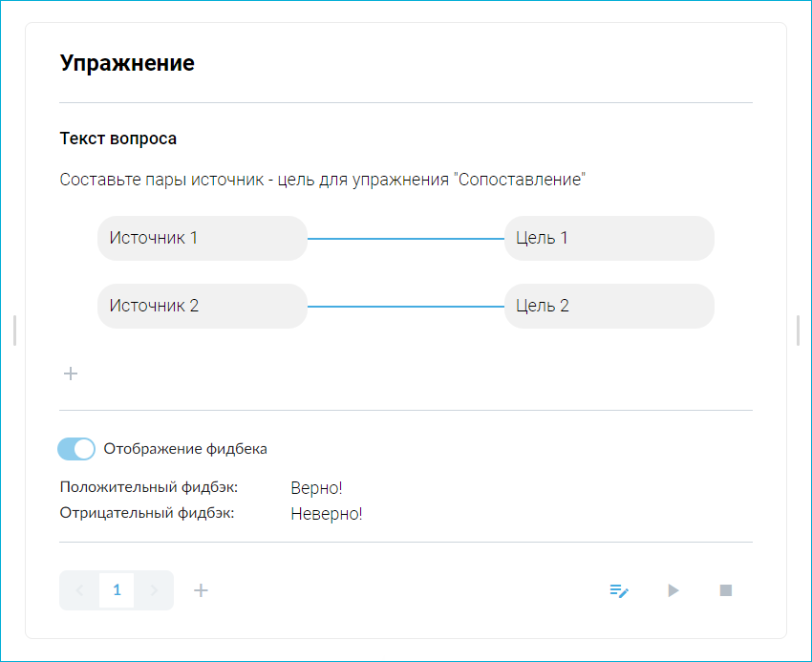
Task: Add a new source-target pair with plus icon
Action: coord(70,374)
